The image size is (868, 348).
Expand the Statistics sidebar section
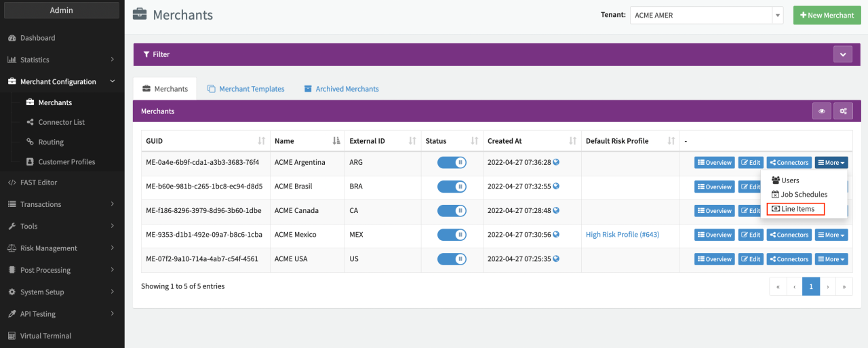61,60
